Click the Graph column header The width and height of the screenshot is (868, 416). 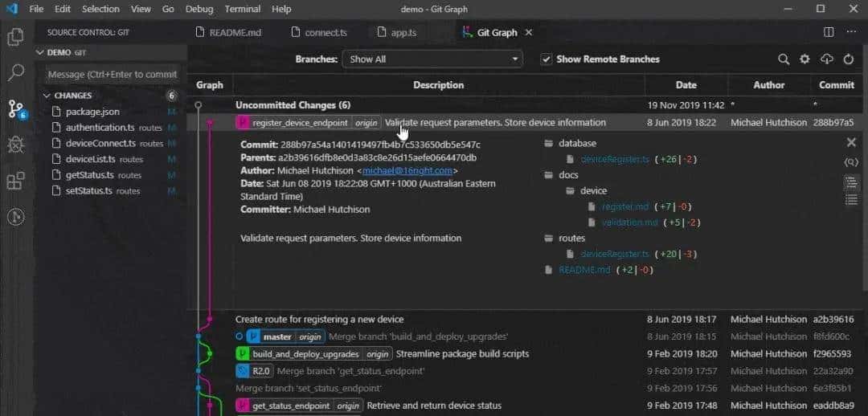pyautogui.click(x=210, y=85)
